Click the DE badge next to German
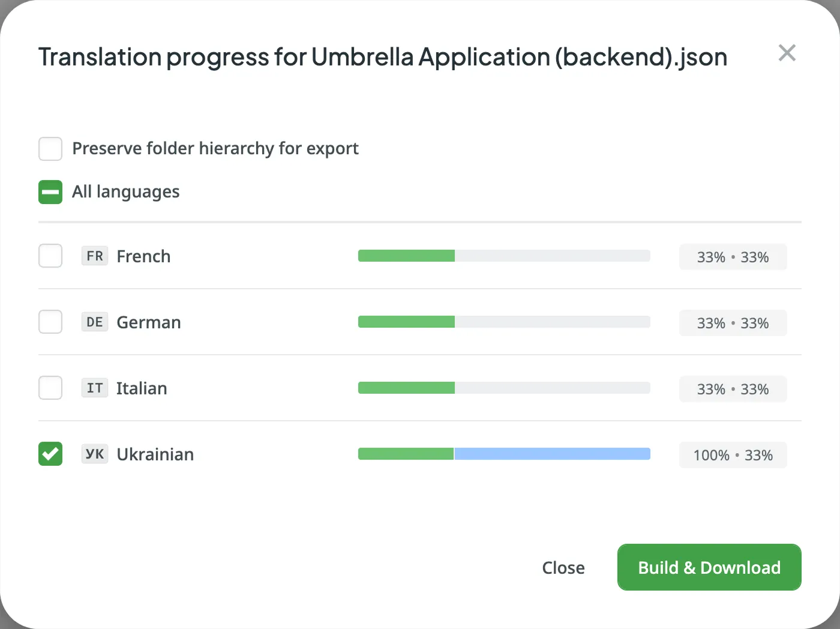Screen dimensions: 840x629 (x=94, y=322)
